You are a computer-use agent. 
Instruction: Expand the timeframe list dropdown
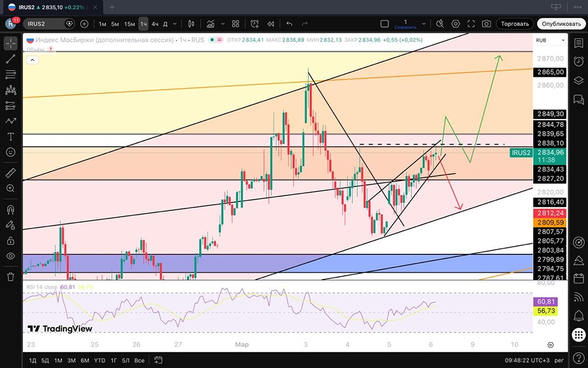tap(175, 24)
